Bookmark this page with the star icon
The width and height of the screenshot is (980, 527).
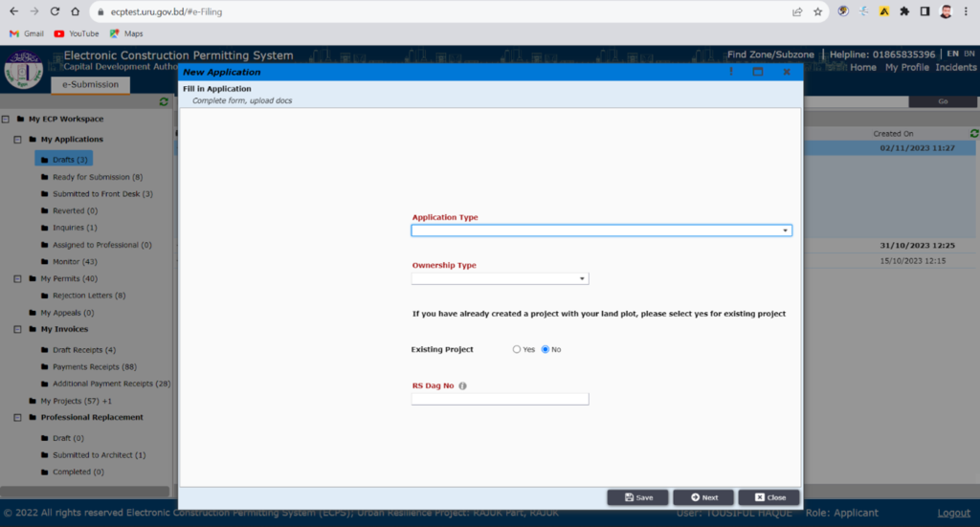tap(818, 11)
